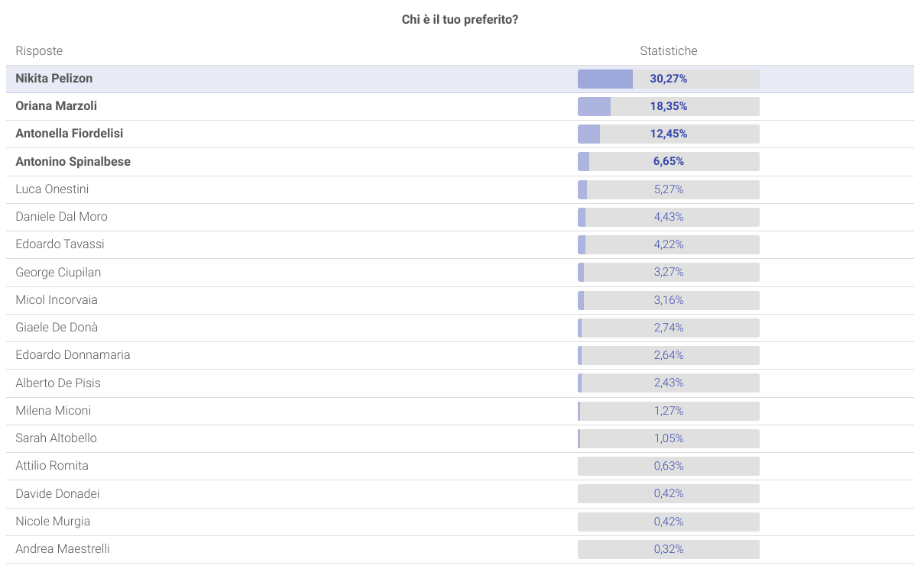
Task: Select the Oriana Marzoli name
Action: [x=57, y=106]
